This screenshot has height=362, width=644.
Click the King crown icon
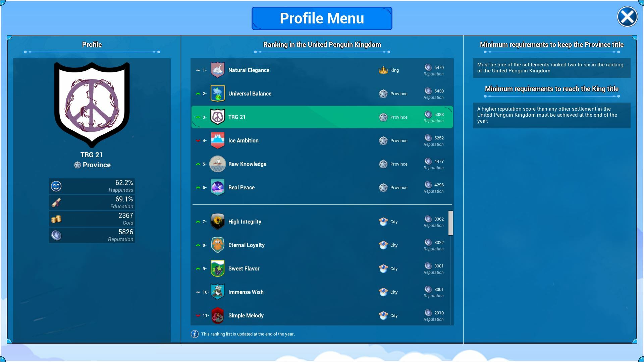383,70
